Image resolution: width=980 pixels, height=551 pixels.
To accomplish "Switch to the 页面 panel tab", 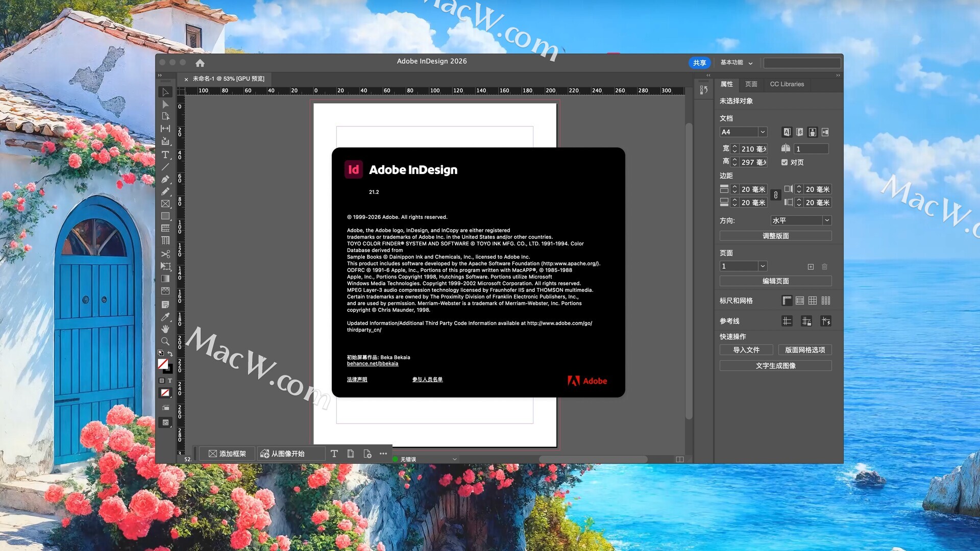I will tap(751, 84).
